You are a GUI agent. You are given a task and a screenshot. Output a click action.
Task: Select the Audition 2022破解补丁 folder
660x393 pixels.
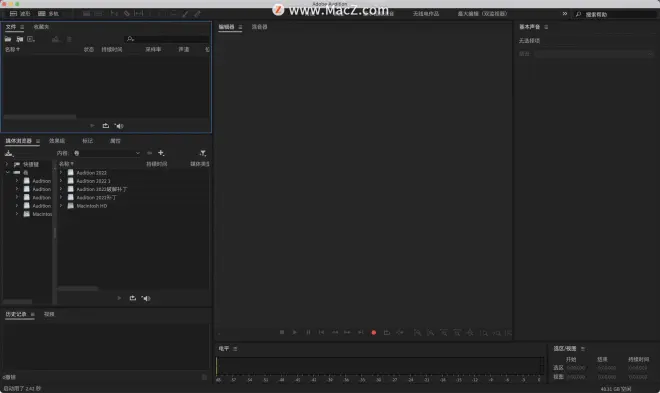101,189
